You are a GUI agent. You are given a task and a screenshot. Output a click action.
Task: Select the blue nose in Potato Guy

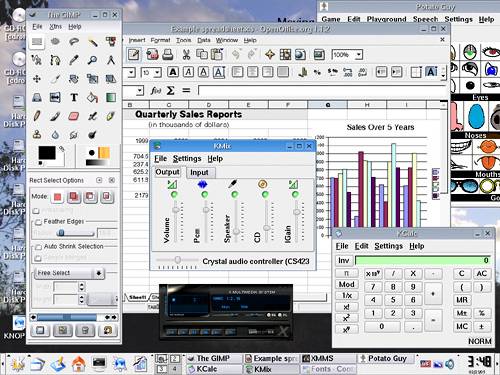pyautogui.click(x=476, y=116)
